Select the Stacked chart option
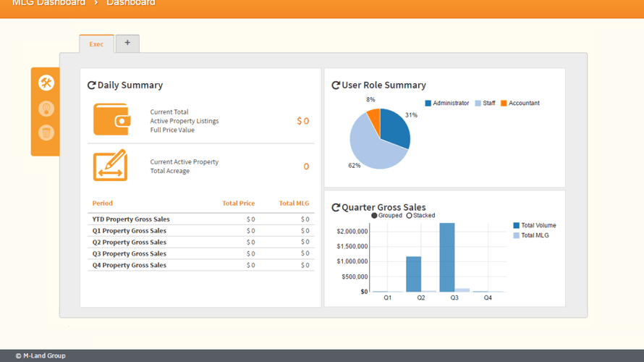The image size is (644, 362). (x=420, y=215)
